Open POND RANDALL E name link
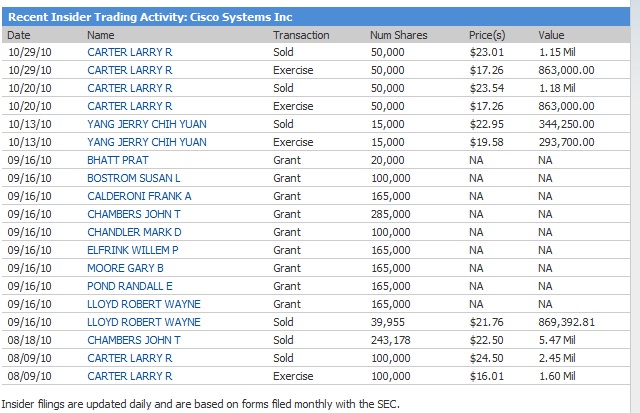Image resolution: width=640 pixels, height=413 pixels. (x=130, y=286)
